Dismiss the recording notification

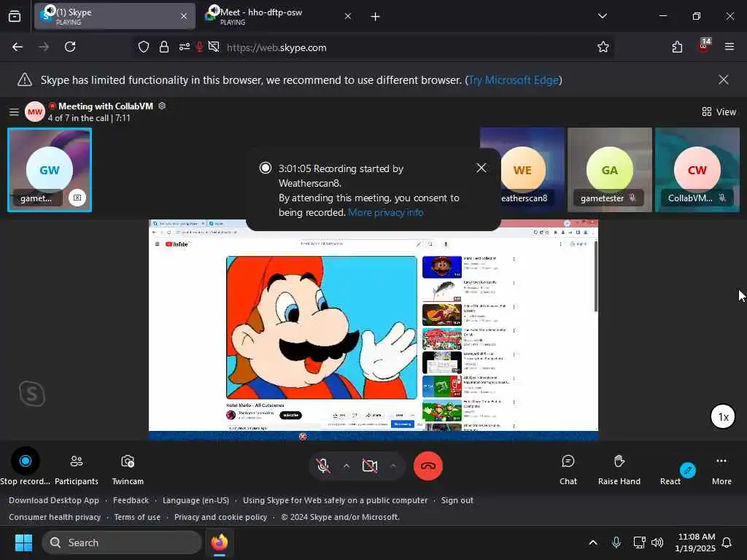click(x=481, y=168)
